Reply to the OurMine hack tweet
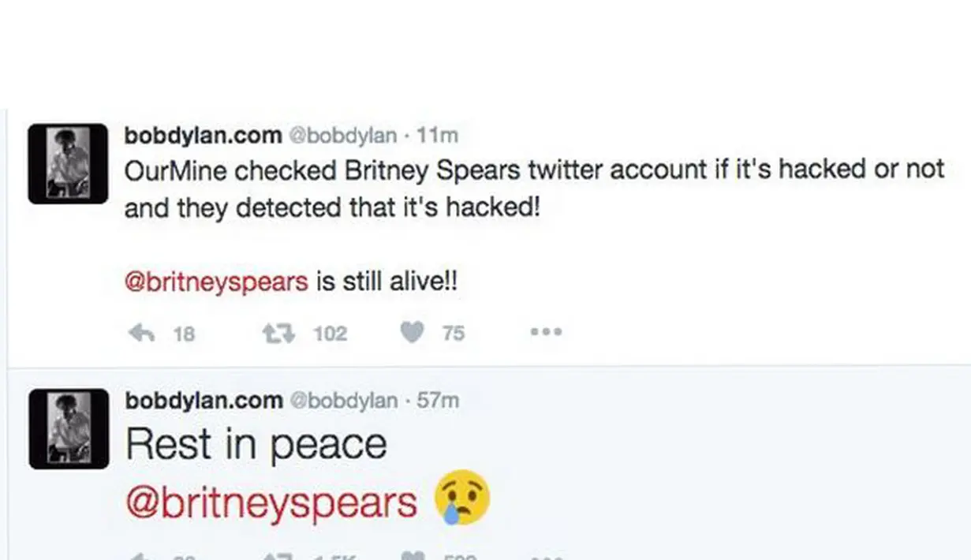The width and height of the screenshot is (971, 560). tap(142, 332)
